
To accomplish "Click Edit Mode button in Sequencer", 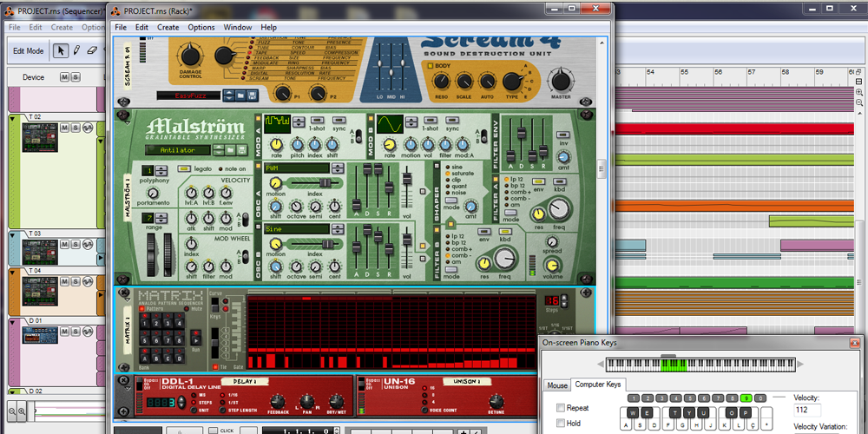I will click(29, 50).
